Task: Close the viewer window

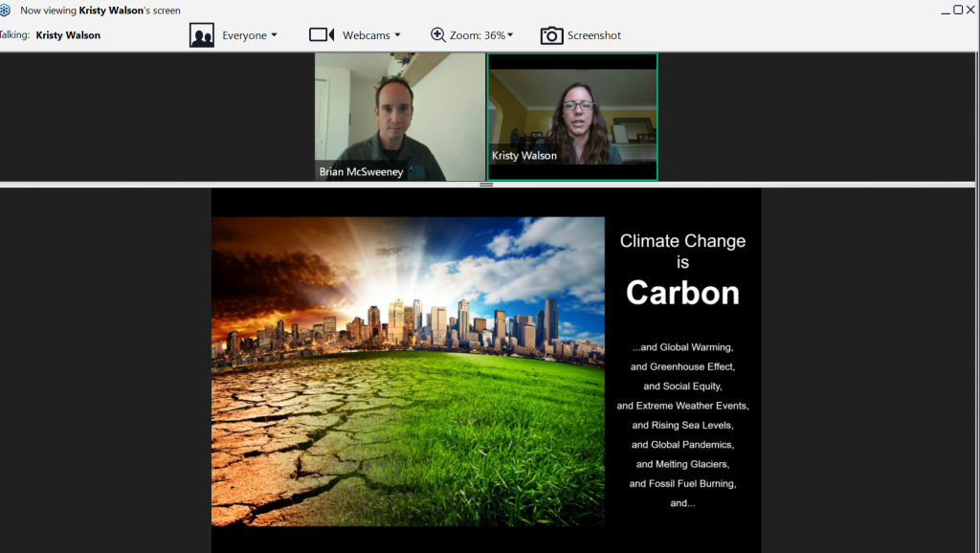Action: coord(970,10)
